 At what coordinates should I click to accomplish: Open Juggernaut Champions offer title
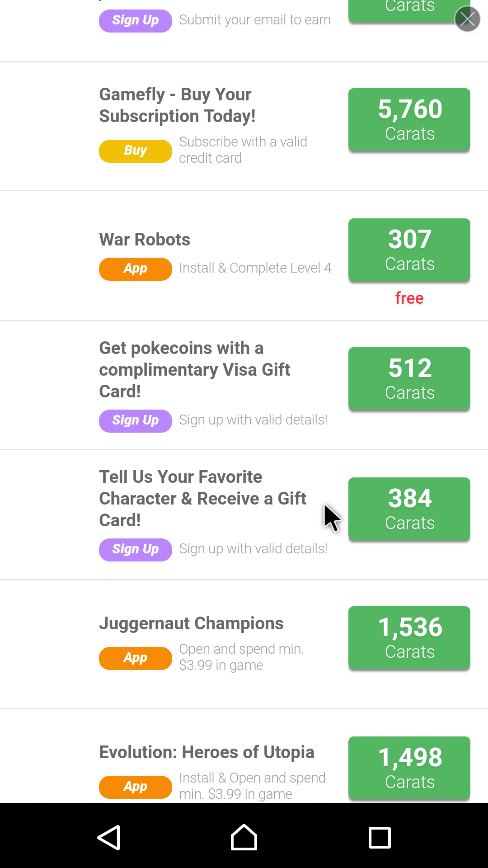tap(191, 623)
